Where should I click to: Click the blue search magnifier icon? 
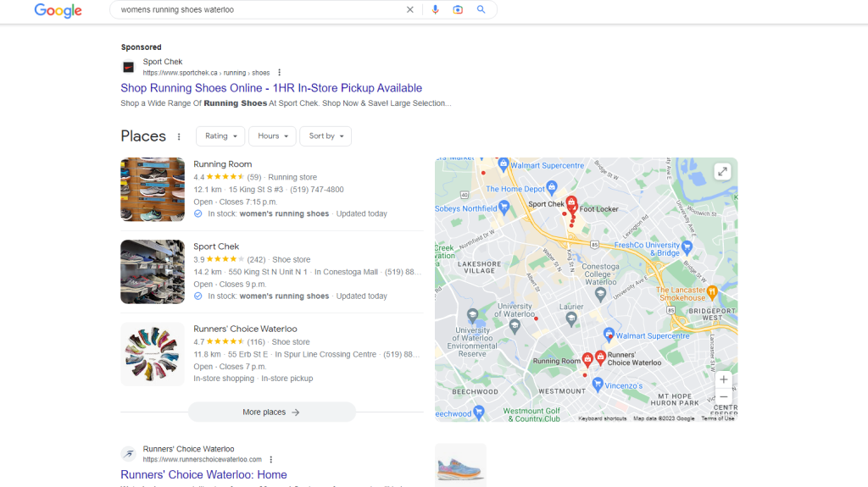click(x=481, y=10)
